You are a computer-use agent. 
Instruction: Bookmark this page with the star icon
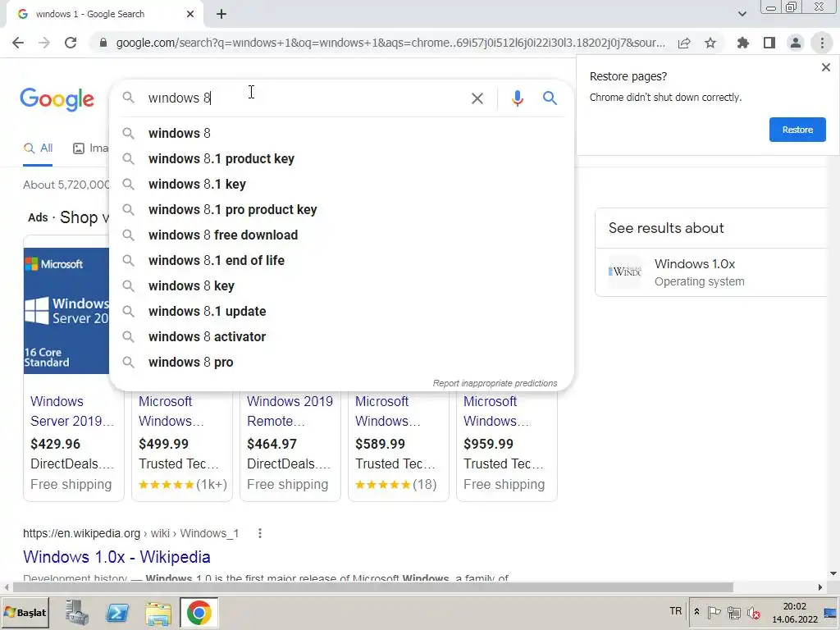[x=710, y=43]
